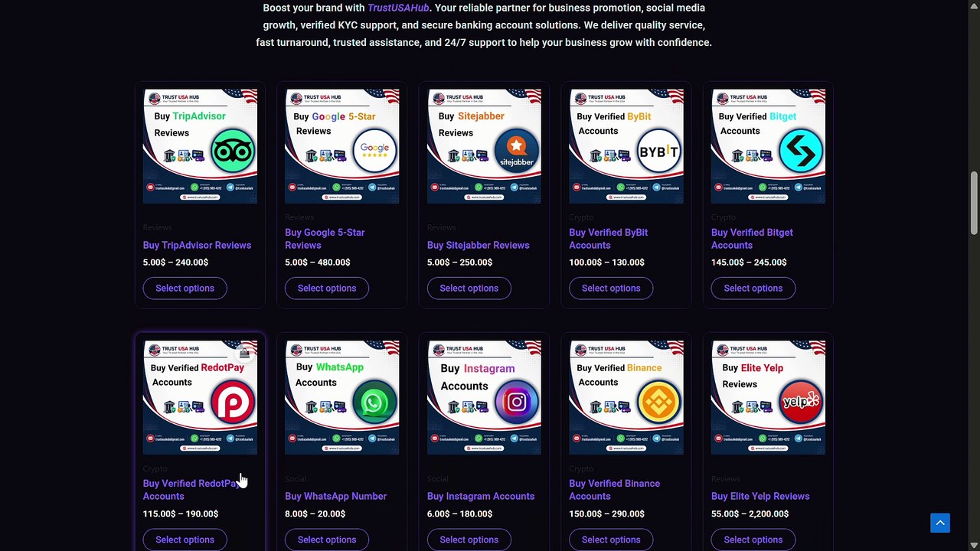The image size is (980, 551).
Task: Follow the Buy Elite Yelp Reviews title link
Action: (760, 496)
